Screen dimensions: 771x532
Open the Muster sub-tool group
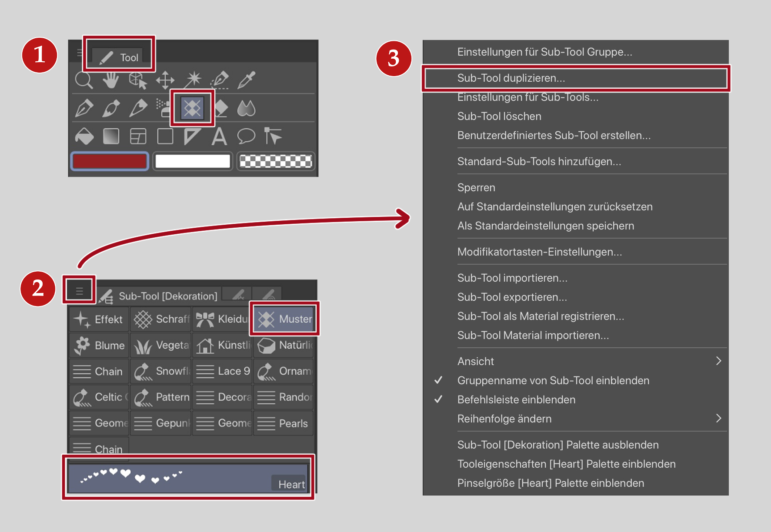click(284, 319)
